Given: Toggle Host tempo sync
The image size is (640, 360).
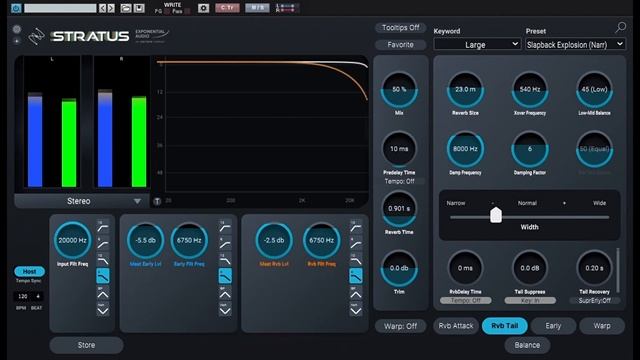Looking at the screenshot, I should 29,271.
